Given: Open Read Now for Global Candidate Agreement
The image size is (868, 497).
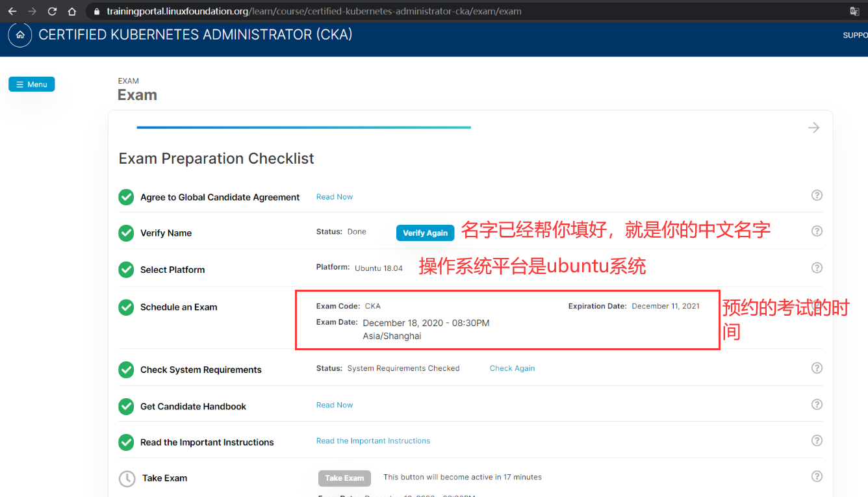Looking at the screenshot, I should click(x=335, y=197).
